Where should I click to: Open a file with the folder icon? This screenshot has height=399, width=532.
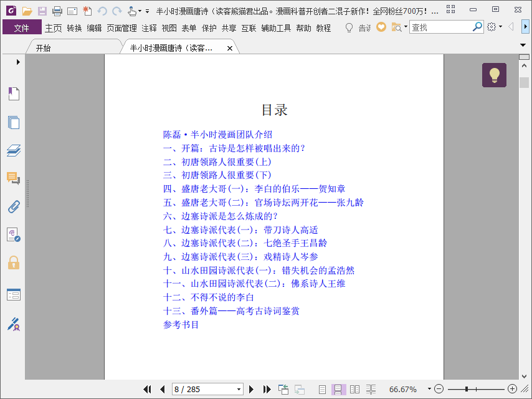point(27,11)
